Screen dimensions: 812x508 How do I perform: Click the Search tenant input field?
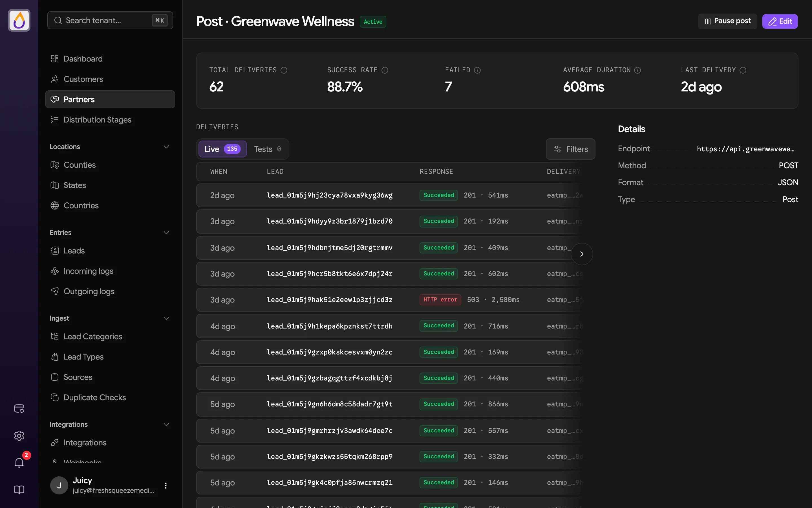coord(110,20)
